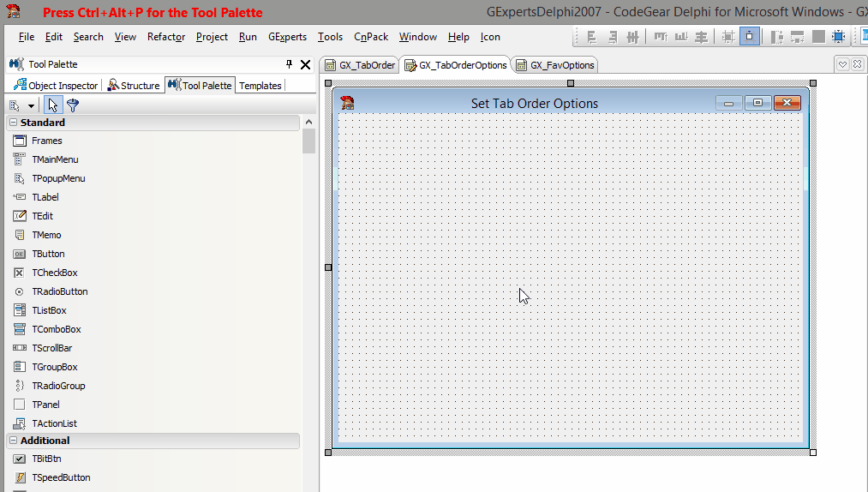Open the Search menu
Image resolution: width=868 pixels, height=492 pixels.
[88, 37]
